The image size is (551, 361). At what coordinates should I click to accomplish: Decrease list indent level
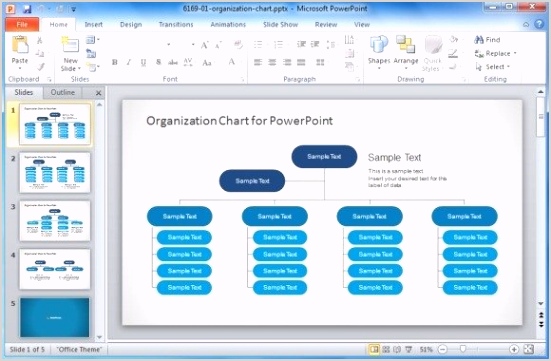pyautogui.click(x=301, y=44)
